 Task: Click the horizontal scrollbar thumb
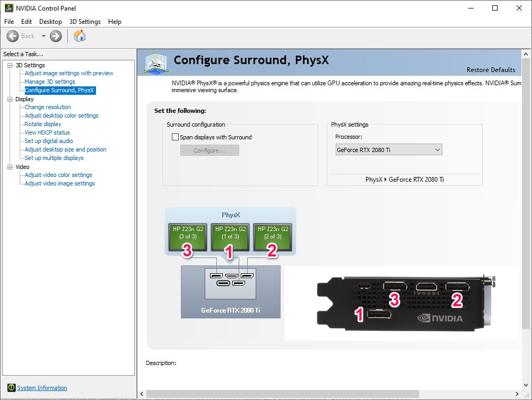282,394
